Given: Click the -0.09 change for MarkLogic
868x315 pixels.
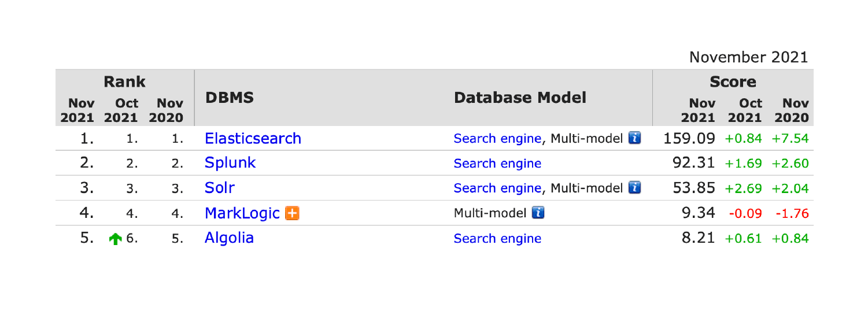Looking at the screenshot, I should [745, 214].
